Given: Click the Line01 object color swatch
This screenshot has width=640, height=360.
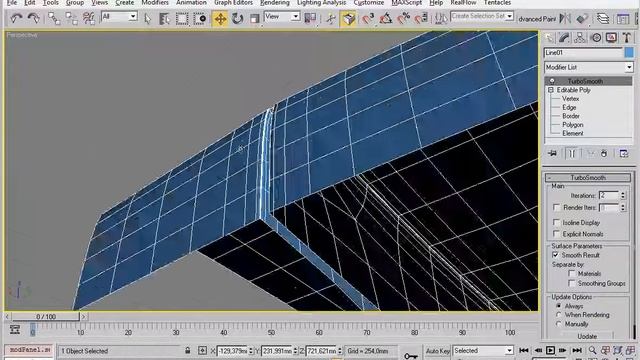Looking at the screenshot, I should pos(629,52).
